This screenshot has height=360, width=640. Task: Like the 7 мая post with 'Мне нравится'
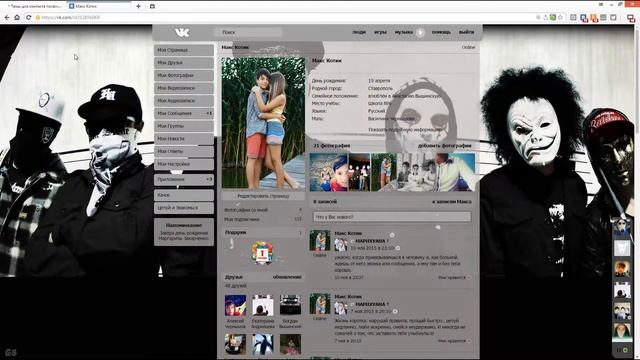click(x=453, y=341)
